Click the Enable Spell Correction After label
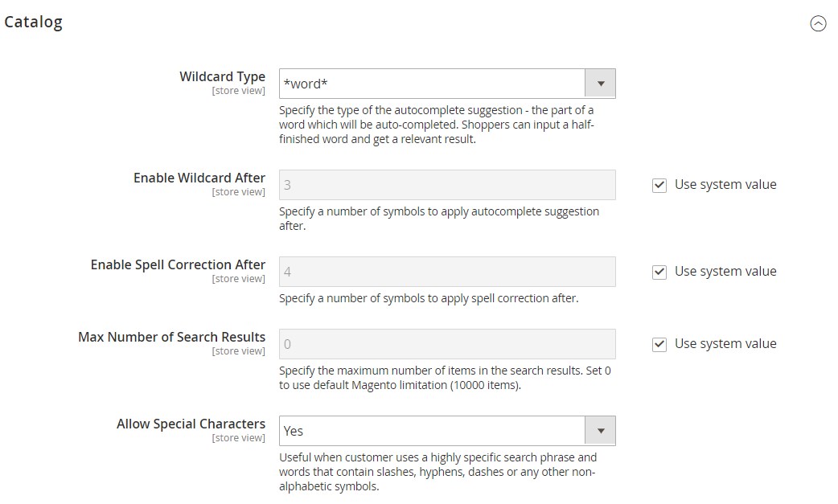 [178, 265]
